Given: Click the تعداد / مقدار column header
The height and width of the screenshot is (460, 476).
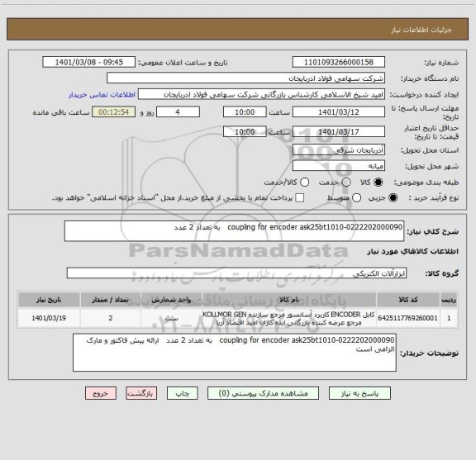Looking at the screenshot, I should (x=111, y=300).
